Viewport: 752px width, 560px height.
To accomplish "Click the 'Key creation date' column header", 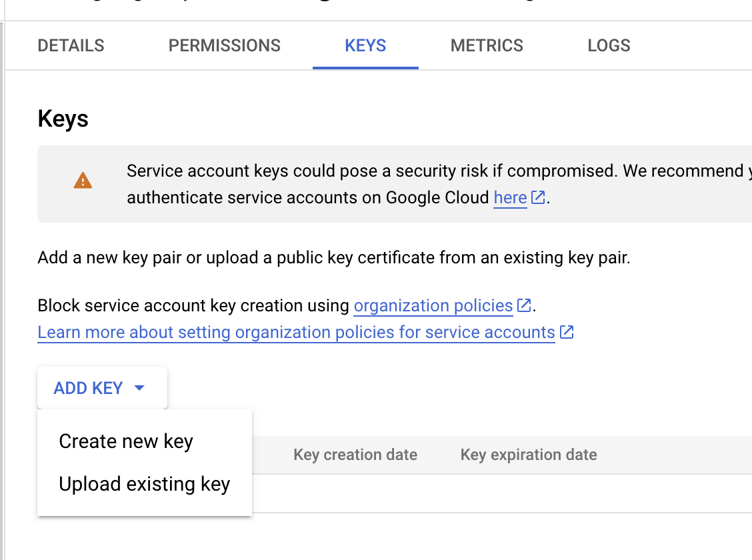I will (355, 454).
